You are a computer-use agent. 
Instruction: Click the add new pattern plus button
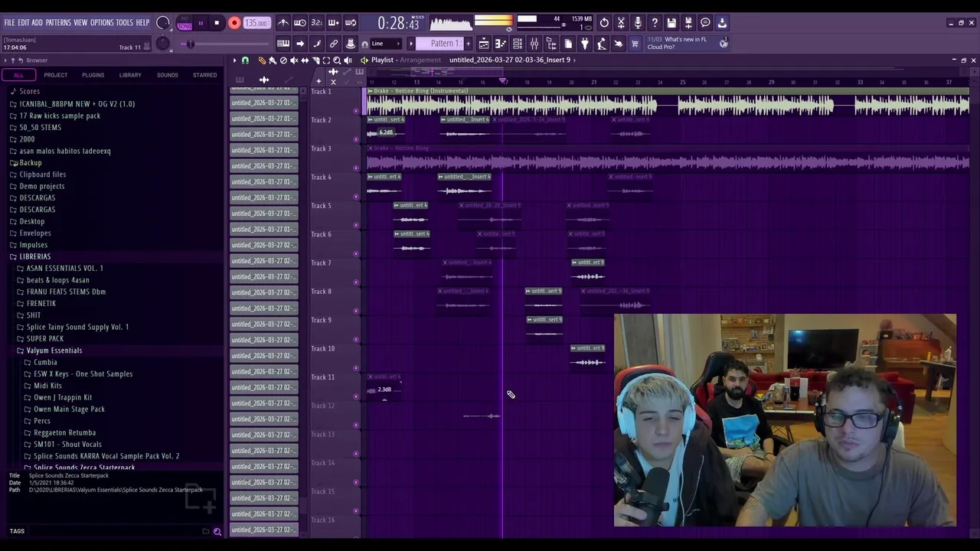pos(468,44)
